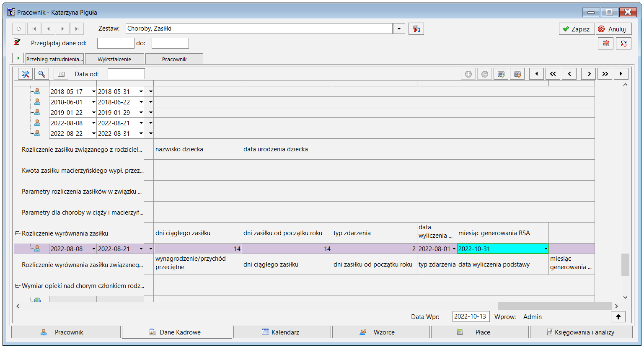This screenshot has height=350, width=644.
Task: Open the bottom Pracownik section tab
Action: coord(66,332)
